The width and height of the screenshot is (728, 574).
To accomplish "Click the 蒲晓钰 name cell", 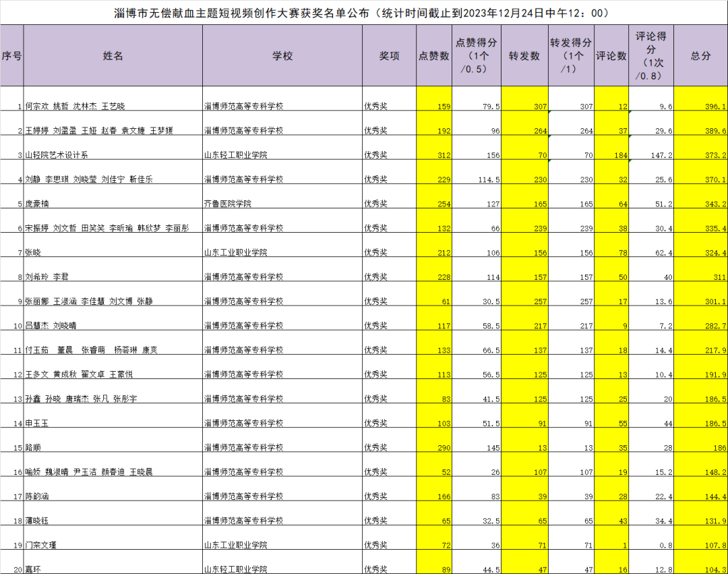I will [113, 513].
